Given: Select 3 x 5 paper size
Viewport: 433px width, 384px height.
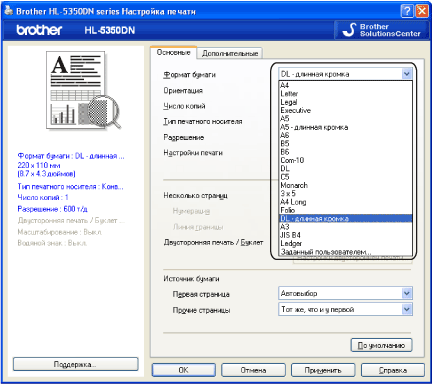Looking at the screenshot, I should [x=345, y=194].
